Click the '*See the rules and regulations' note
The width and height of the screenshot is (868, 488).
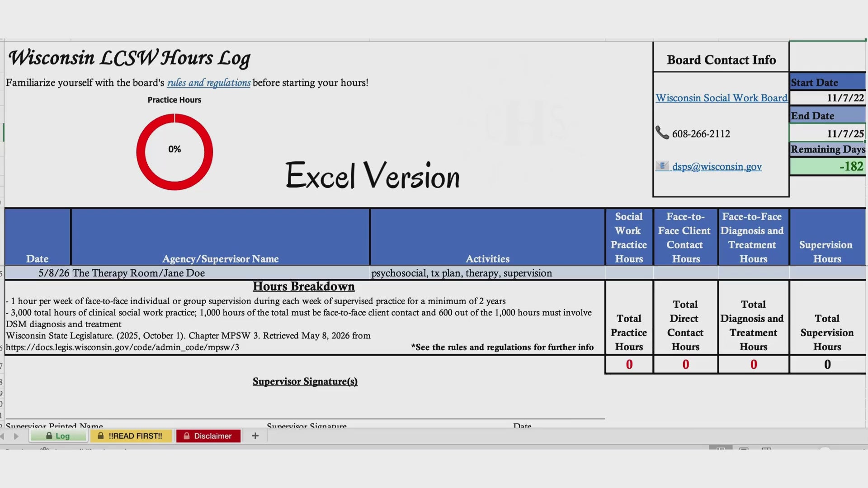tap(502, 347)
